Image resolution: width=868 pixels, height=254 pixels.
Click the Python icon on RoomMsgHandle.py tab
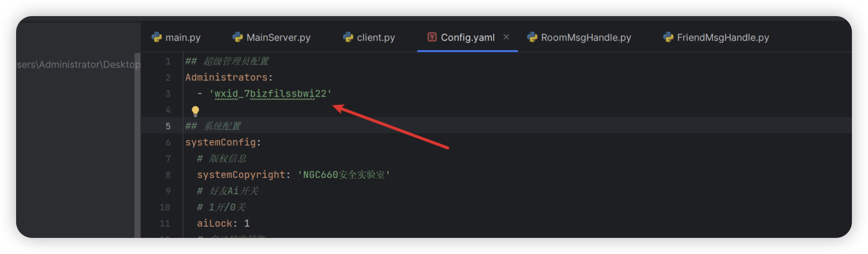pos(532,38)
